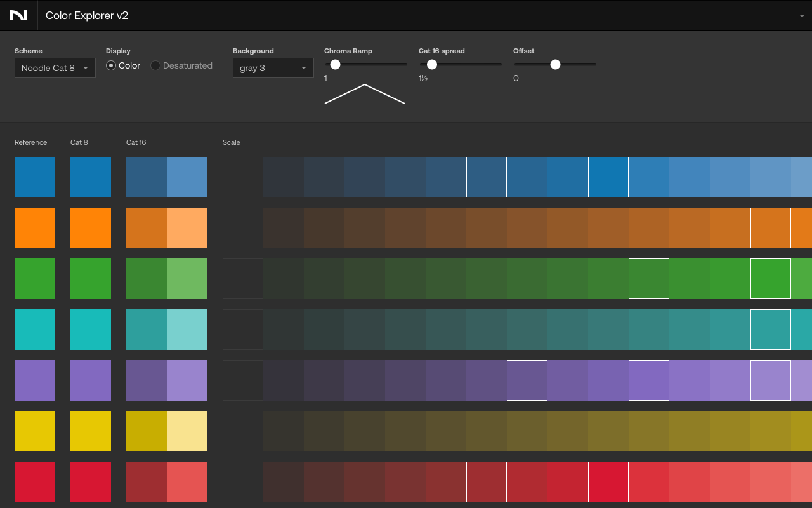Click the last outlined cell in blue scale
The height and width of the screenshot is (508, 812).
click(x=730, y=177)
